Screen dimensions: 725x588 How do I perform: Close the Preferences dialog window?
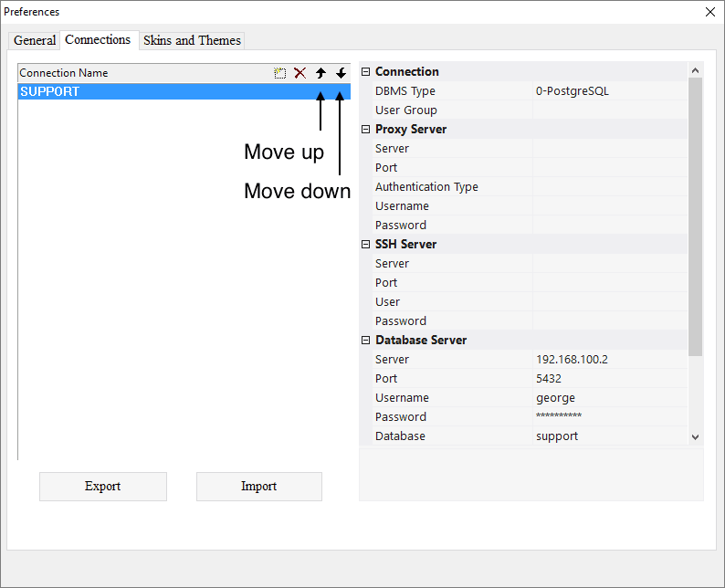coord(710,12)
